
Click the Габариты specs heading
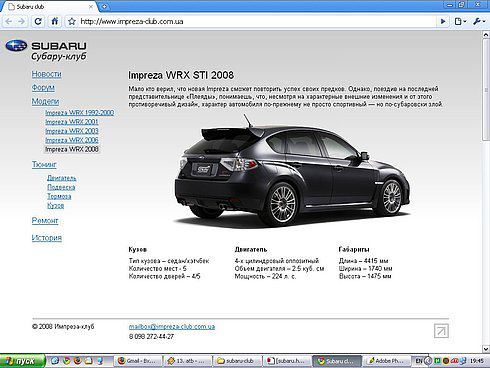tap(354, 249)
